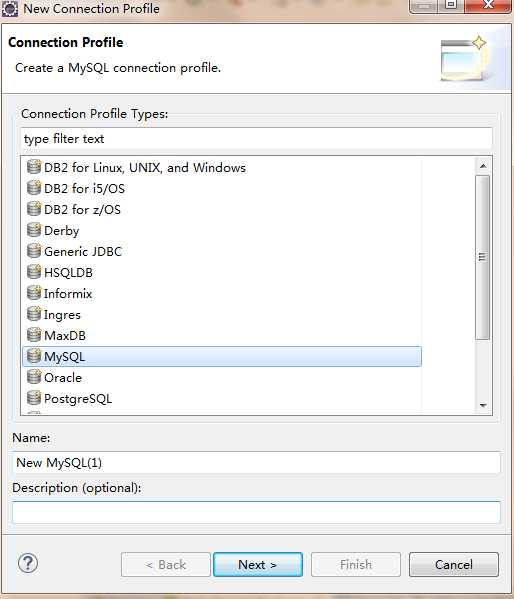Click the Ingres database icon
The width and height of the screenshot is (514, 599).
coord(34,314)
